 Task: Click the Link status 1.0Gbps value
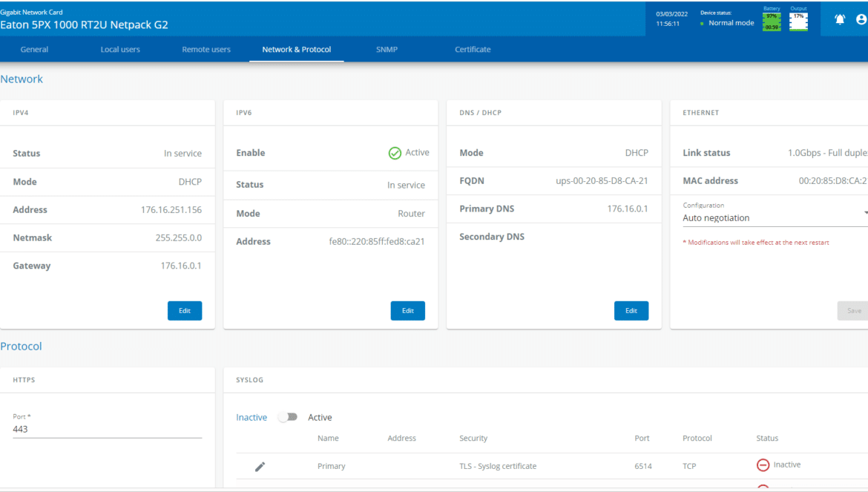(828, 153)
